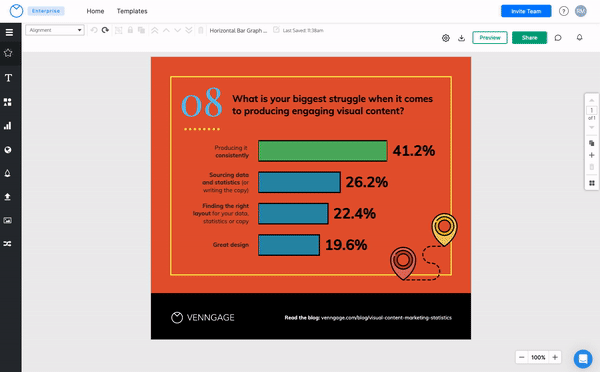Expand the Alignment dropdown
Screen dimensions: 600x372
pos(55,30)
